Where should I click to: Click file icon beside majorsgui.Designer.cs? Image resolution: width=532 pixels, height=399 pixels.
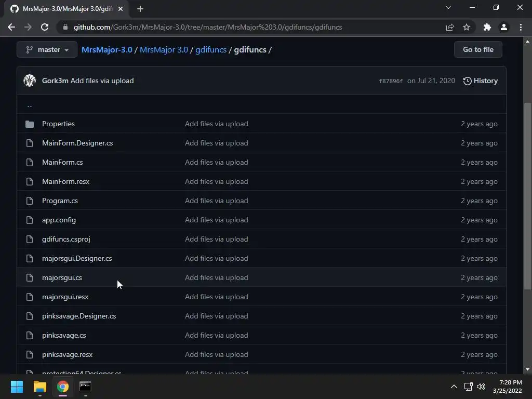point(30,259)
